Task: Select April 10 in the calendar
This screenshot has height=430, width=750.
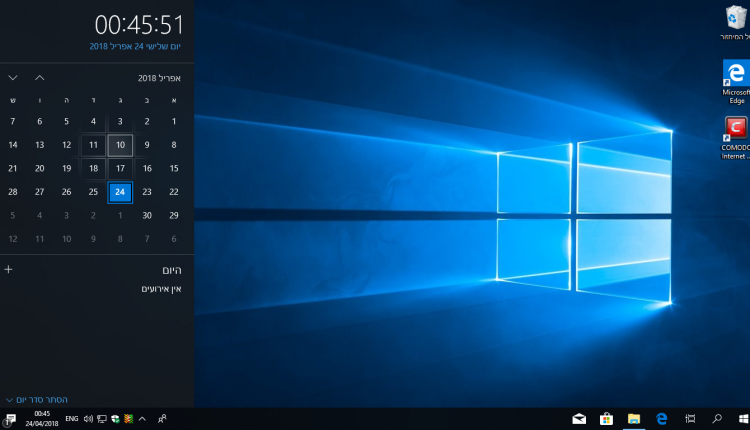Action: pyautogui.click(x=120, y=145)
